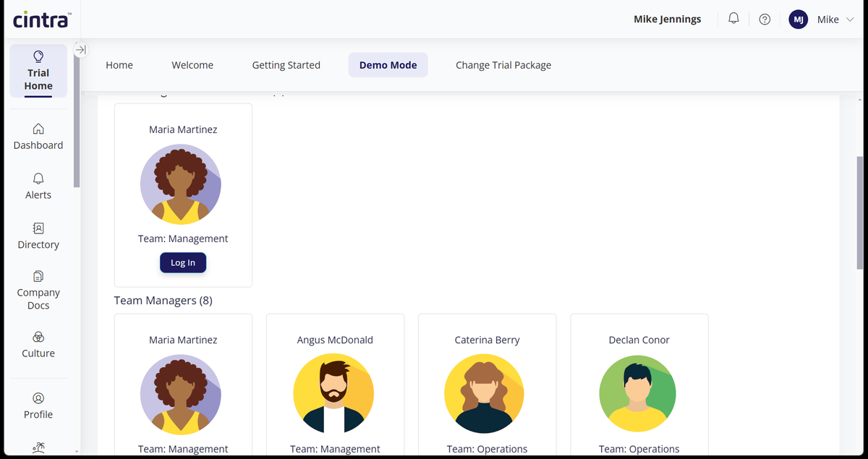Screen dimensions: 868x459
Task: Open the Welcome tab
Action: (x=192, y=64)
